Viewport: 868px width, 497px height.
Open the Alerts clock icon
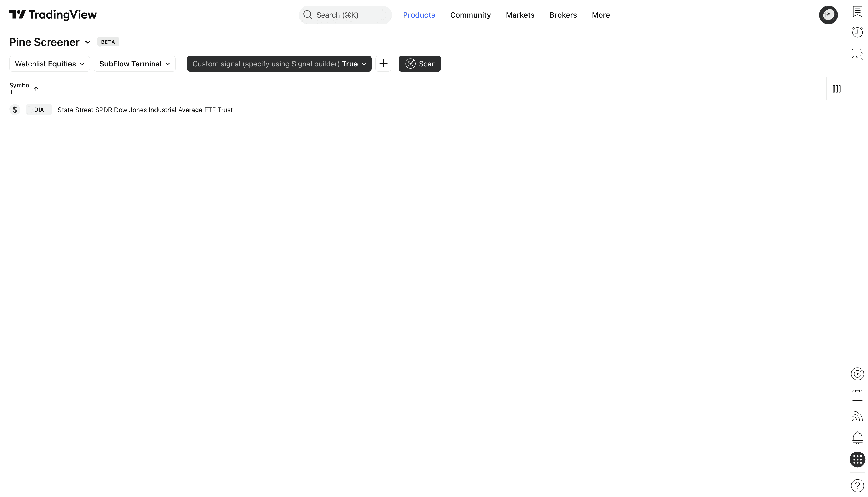pos(857,32)
